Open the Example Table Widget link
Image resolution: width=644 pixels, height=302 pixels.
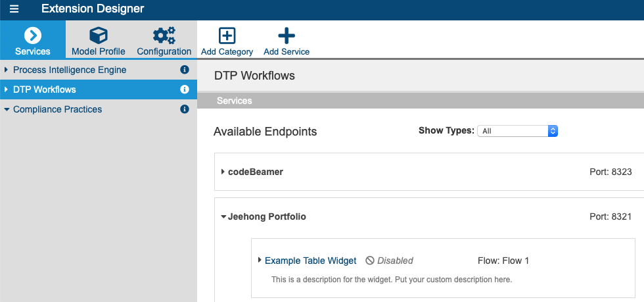tap(310, 261)
